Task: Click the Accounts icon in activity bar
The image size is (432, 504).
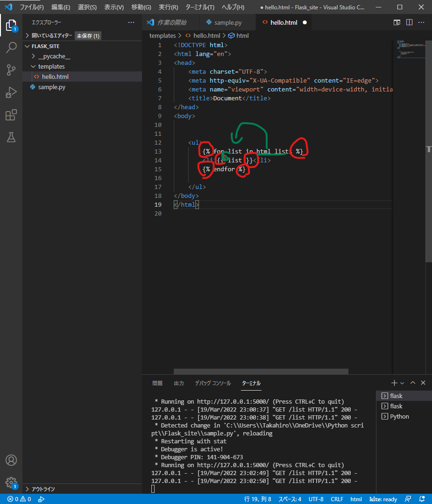Action: click(11, 459)
